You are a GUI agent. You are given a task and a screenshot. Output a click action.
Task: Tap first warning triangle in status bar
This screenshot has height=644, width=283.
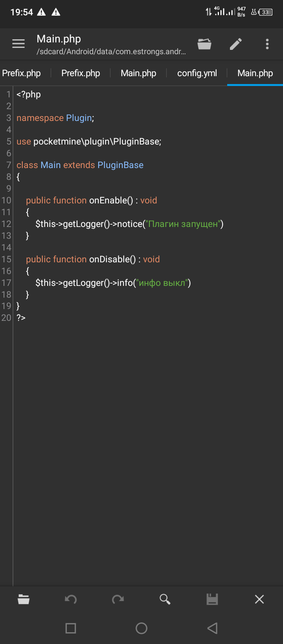(x=41, y=12)
